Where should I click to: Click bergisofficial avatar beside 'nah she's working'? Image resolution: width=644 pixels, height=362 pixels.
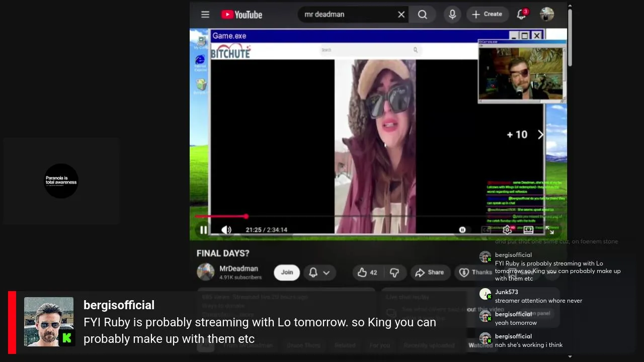pyautogui.click(x=485, y=338)
